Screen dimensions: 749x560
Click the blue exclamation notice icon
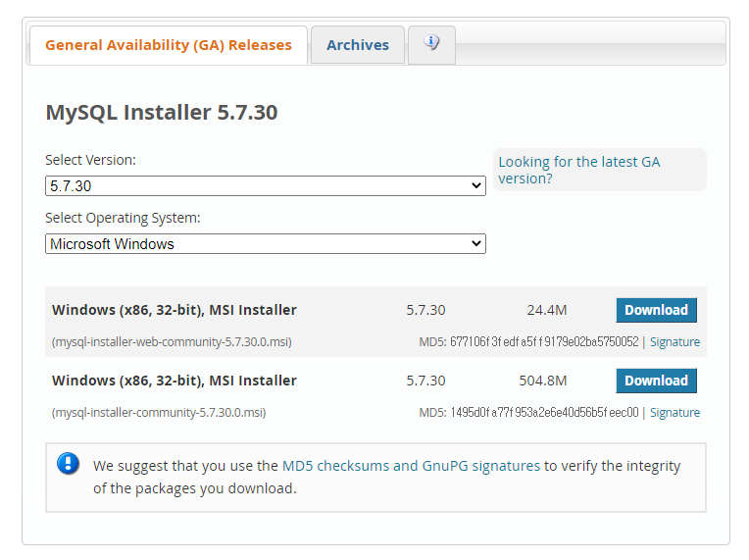pos(69,463)
